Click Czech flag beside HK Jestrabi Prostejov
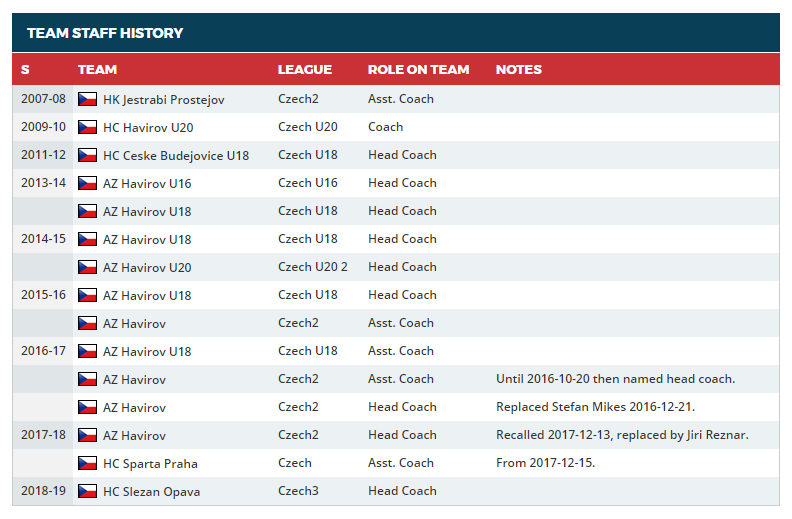 point(87,99)
